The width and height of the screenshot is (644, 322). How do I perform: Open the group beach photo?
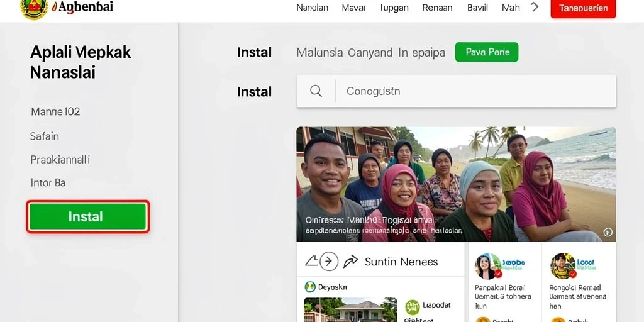click(x=457, y=184)
